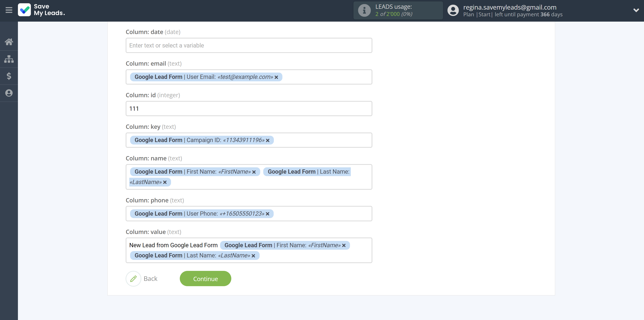Click the 'Column: name' label
This screenshot has height=320, width=644.
tap(146, 158)
